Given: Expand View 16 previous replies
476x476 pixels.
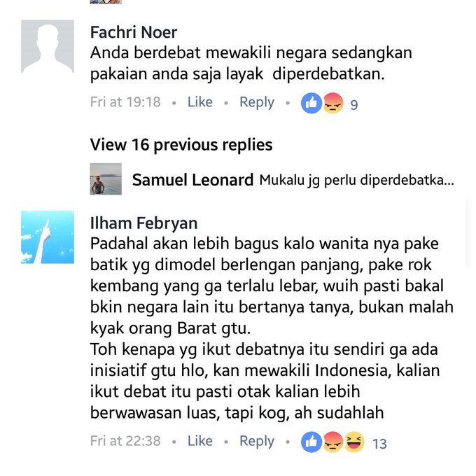Looking at the screenshot, I should point(181,145).
